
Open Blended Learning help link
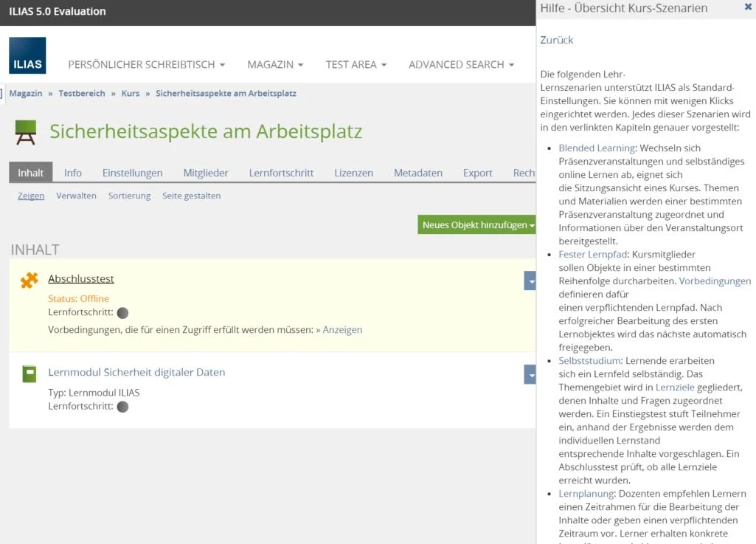pyautogui.click(x=596, y=148)
